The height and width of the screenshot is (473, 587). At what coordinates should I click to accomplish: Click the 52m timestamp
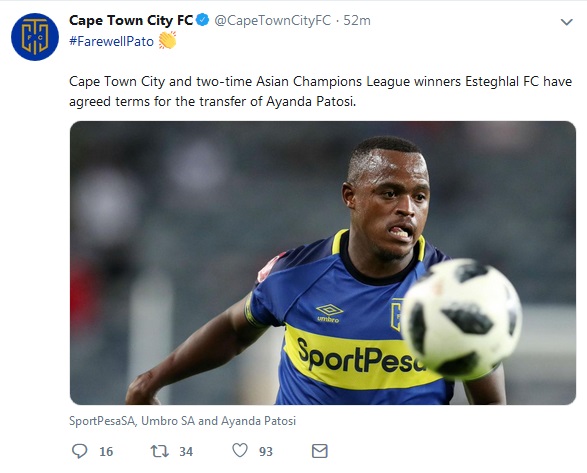(x=357, y=21)
